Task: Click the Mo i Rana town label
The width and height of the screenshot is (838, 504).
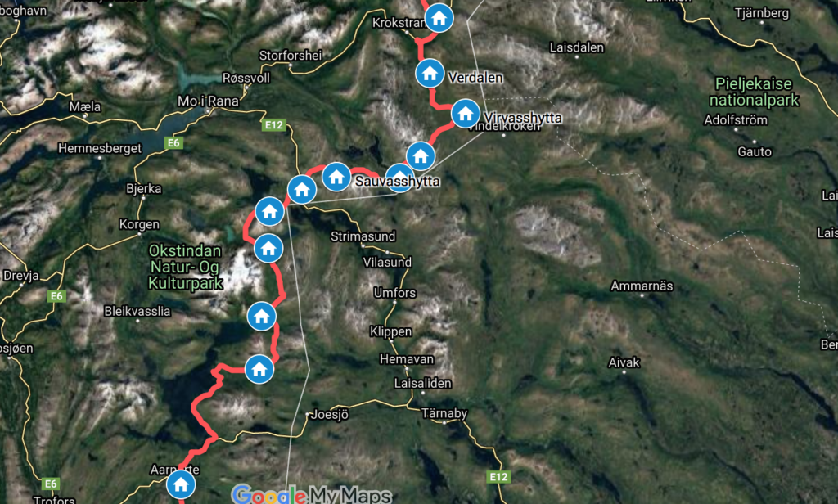Action: (x=208, y=101)
